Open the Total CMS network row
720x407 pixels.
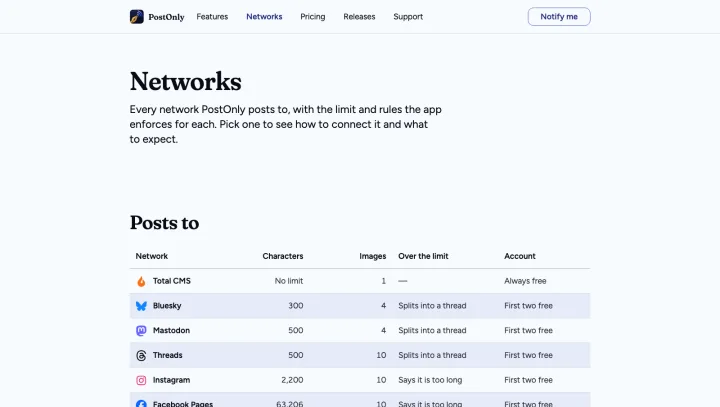pyautogui.click(x=360, y=281)
